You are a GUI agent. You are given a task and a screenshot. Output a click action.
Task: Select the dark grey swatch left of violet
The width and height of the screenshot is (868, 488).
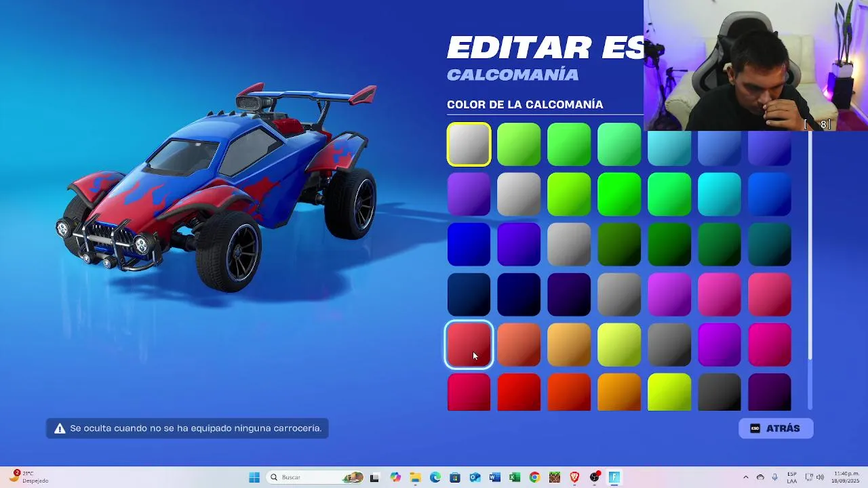point(669,345)
